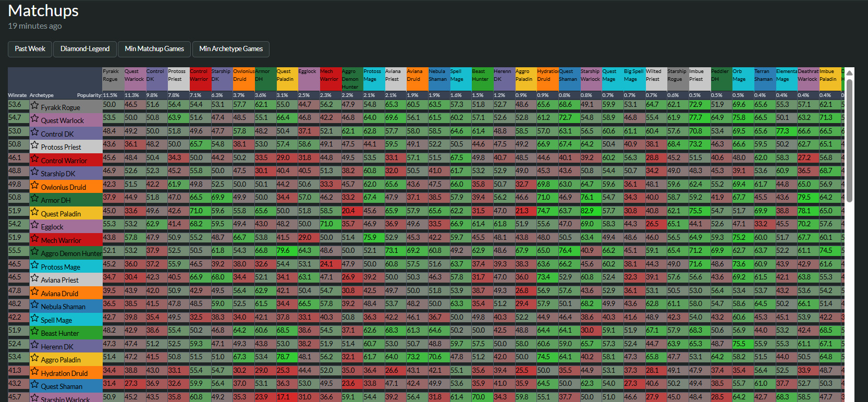Sort by the Winrate column header

(17, 95)
